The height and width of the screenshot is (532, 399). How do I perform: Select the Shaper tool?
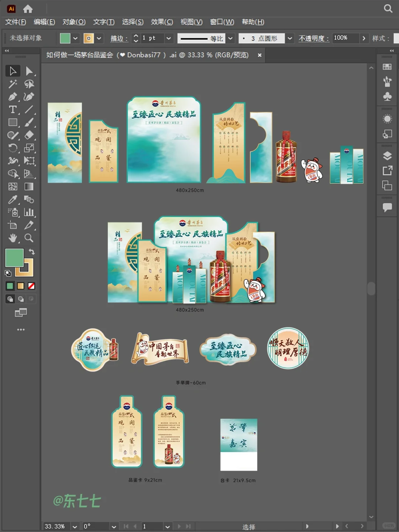pyautogui.click(x=13, y=135)
